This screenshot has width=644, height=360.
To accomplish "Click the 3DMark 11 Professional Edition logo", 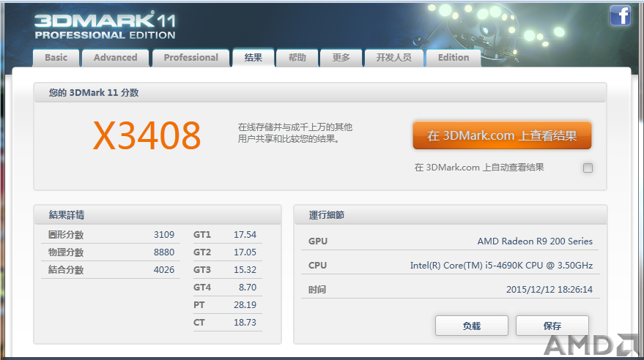I will pos(106,26).
